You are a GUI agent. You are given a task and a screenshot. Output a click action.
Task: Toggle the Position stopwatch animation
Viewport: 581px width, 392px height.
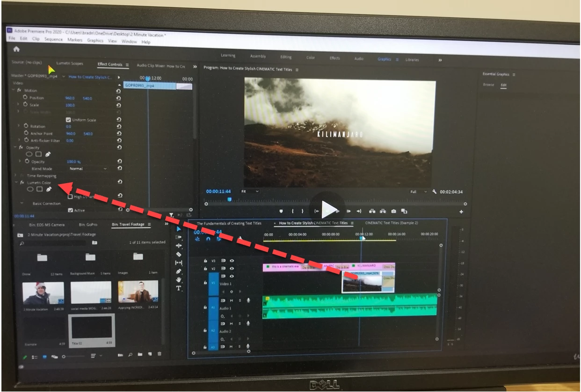point(25,98)
